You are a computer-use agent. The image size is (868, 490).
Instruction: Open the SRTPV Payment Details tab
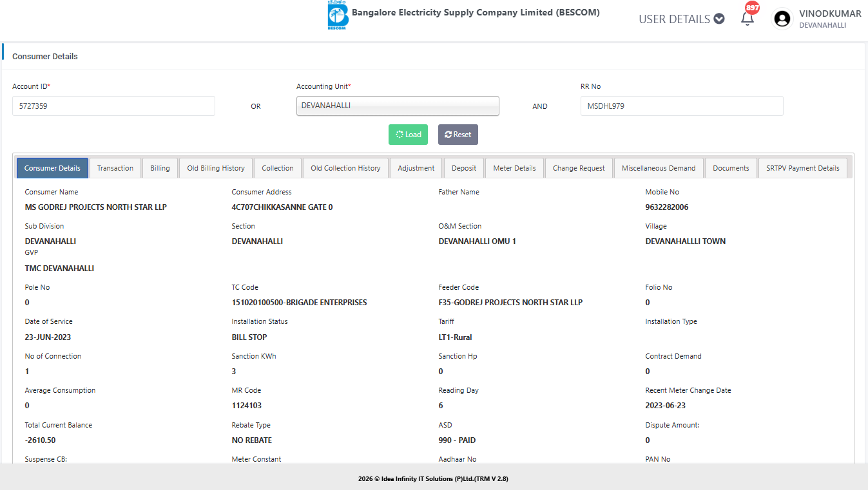point(802,168)
